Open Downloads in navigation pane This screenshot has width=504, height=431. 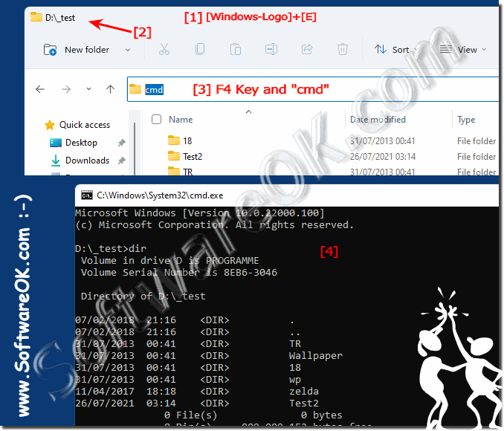click(x=87, y=161)
